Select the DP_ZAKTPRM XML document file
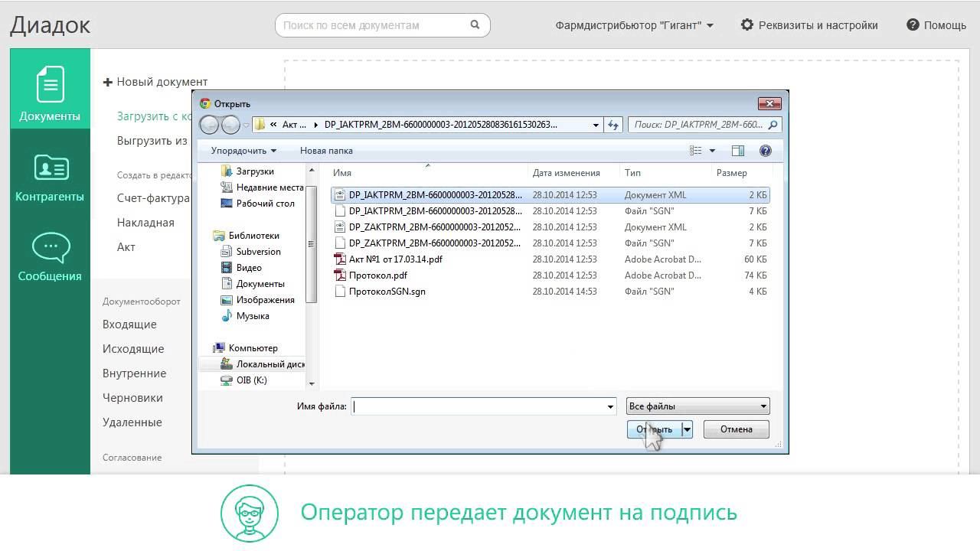 550,227
